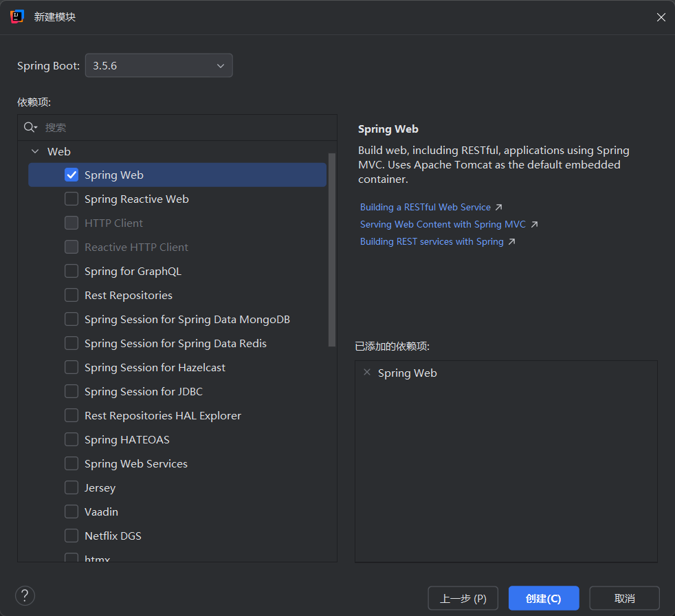Focus the dependency search field
The image size is (675, 616).
point(186,127)
